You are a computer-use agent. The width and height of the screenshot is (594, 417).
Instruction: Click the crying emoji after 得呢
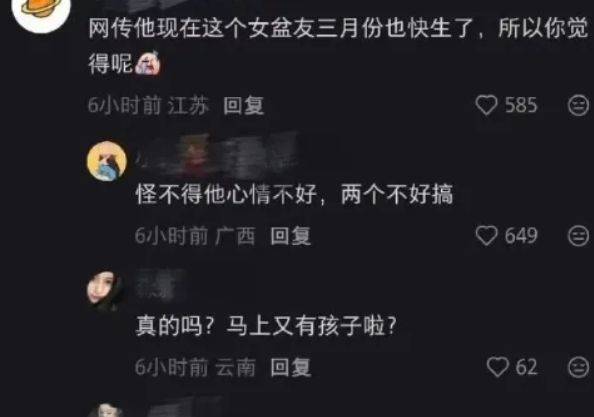[x=147, y=62]
